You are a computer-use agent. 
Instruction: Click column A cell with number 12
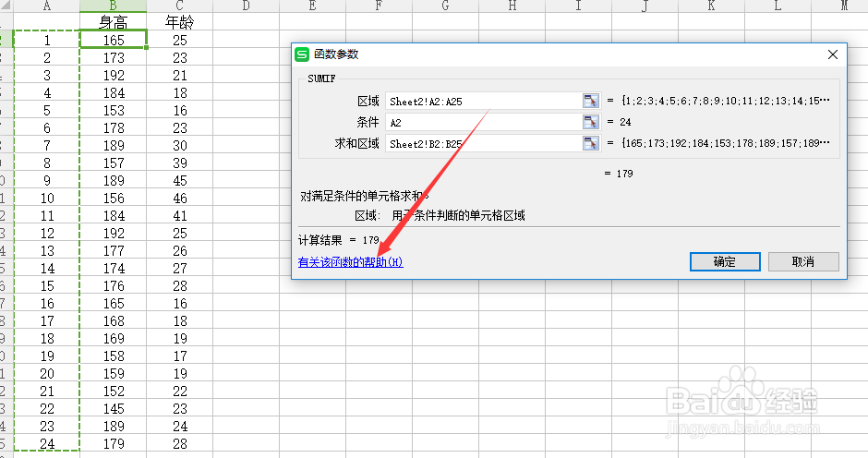[46, 233]
